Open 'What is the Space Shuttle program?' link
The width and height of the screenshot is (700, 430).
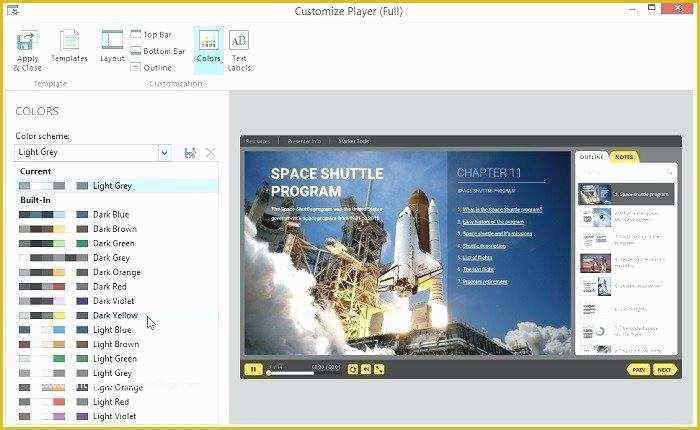502,209
